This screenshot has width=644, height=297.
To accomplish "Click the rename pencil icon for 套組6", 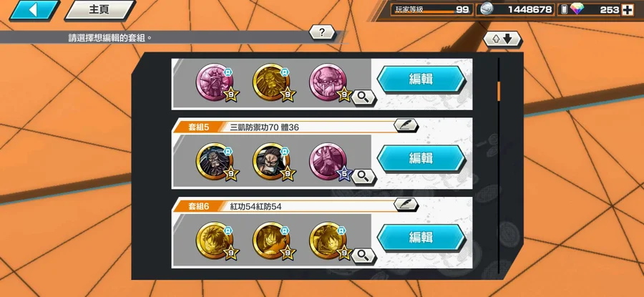I will click(x=406, y=204).
